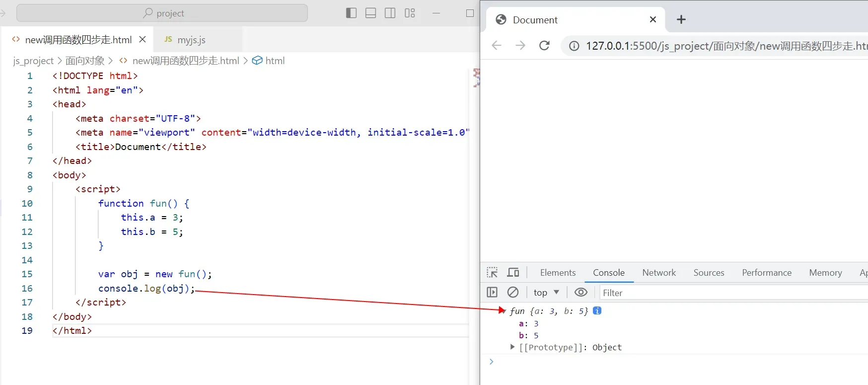This screenshot has height=385, width=868.
Task: Open the Customize Layout icon in VS Code
Action: tap(410, 13)
